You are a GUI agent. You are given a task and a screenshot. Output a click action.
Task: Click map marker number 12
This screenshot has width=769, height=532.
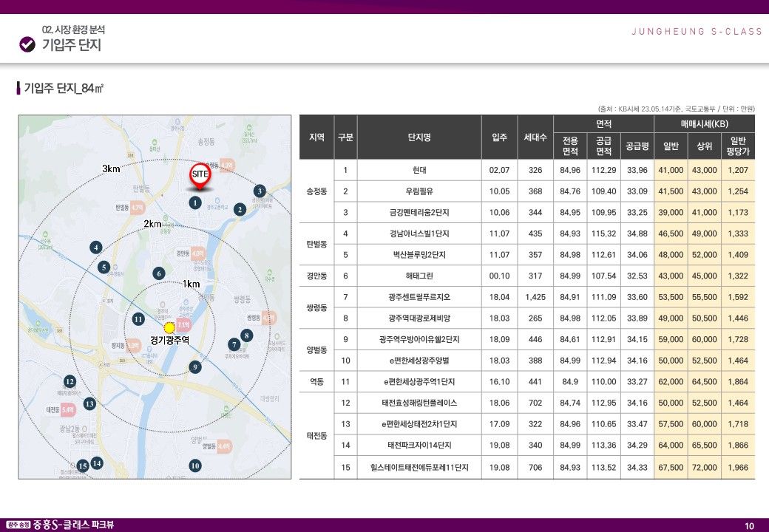tap(70, 381)
